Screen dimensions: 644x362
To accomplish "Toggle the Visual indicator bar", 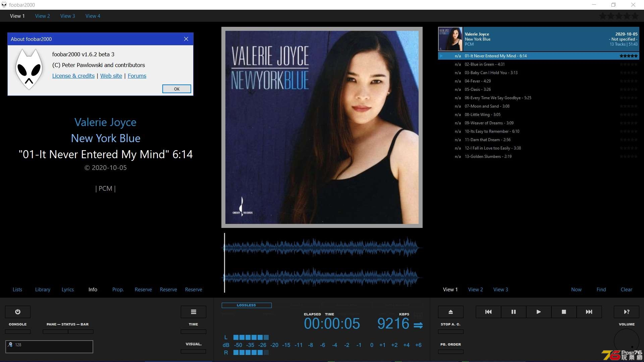I will click(194, 351).
